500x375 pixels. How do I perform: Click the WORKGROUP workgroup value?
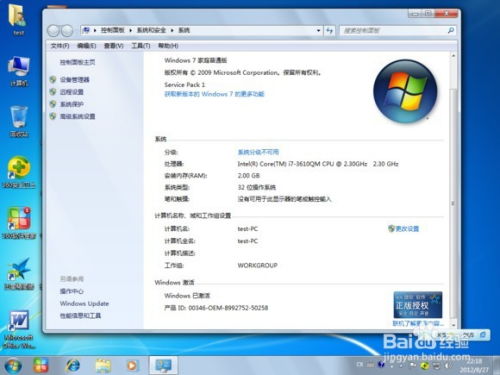[x=257, y=266]
